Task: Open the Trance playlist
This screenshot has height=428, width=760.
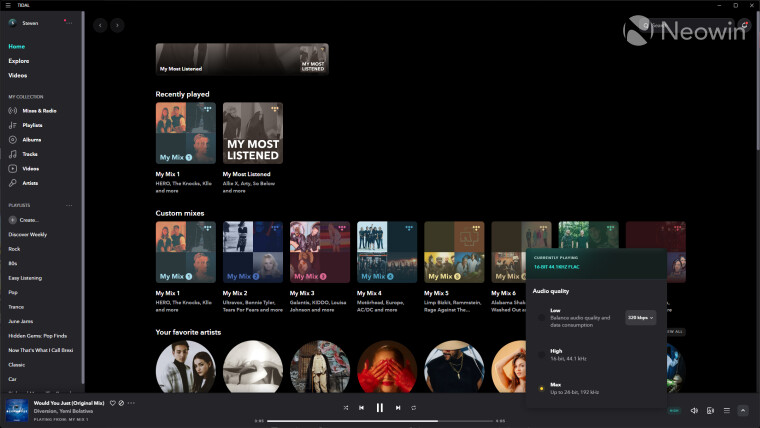Action: tap(16, 307)
